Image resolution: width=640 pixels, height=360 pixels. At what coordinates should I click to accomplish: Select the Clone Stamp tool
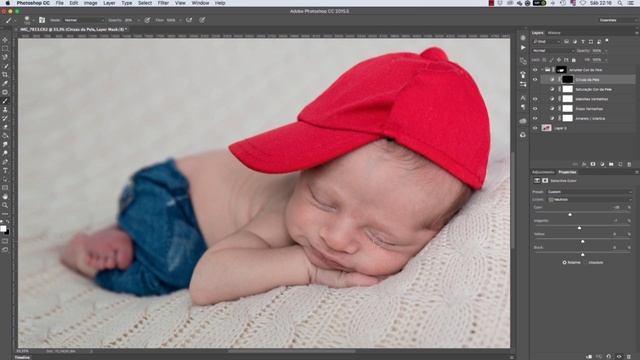coord(5,109)
